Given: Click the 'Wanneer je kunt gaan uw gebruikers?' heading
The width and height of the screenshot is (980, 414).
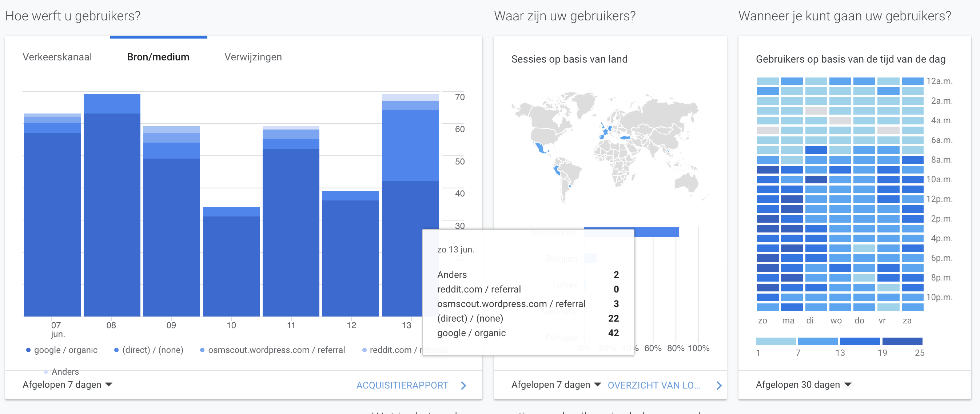Looking at the screenshot, I should click(845, 16).
